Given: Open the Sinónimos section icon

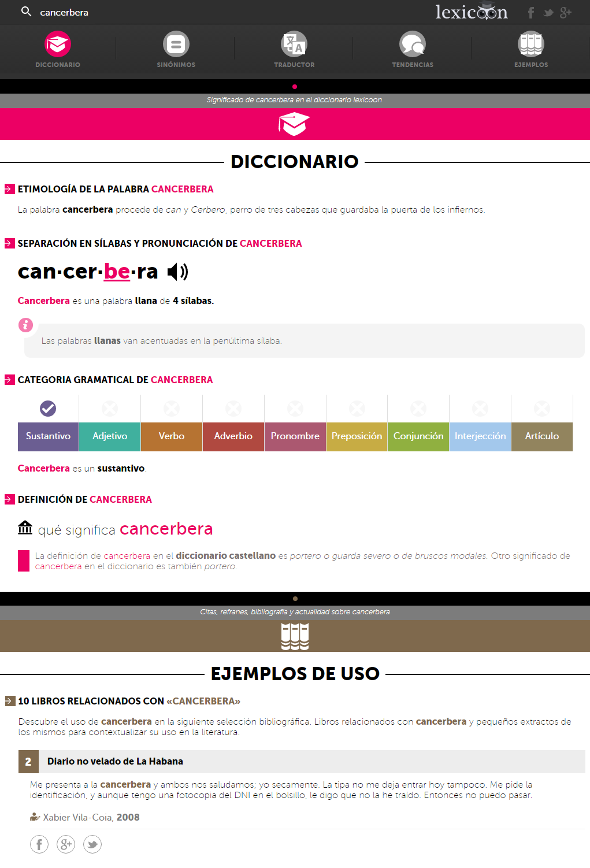Looking at the screenshot, I should pyautogui.click(x=176, y=44).
